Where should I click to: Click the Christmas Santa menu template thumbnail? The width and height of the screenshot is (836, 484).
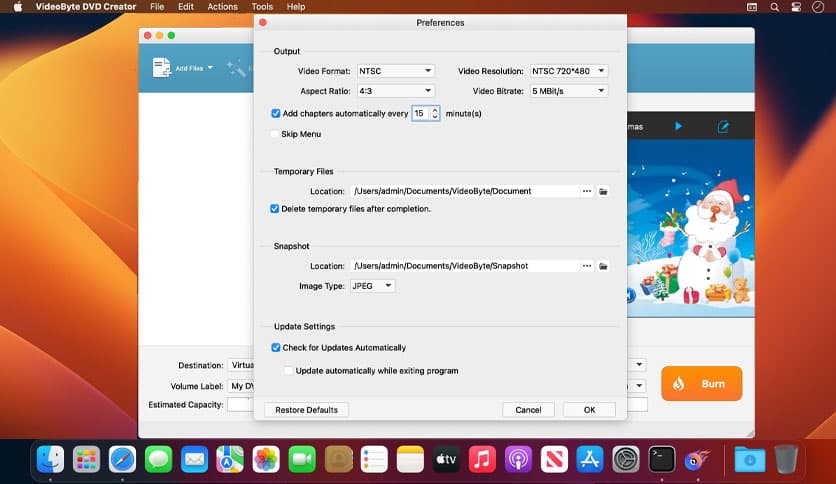coord(690,228)
